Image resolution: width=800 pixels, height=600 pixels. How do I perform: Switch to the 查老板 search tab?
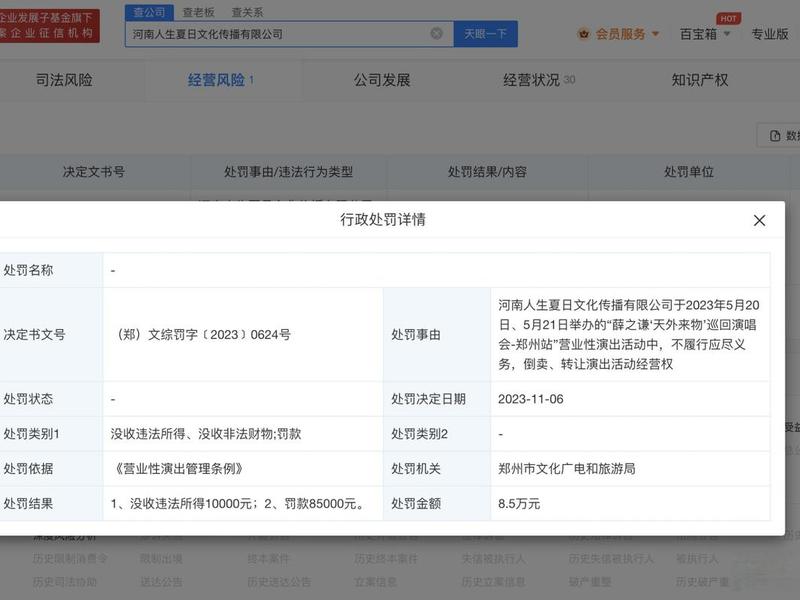tap(199, 12)
